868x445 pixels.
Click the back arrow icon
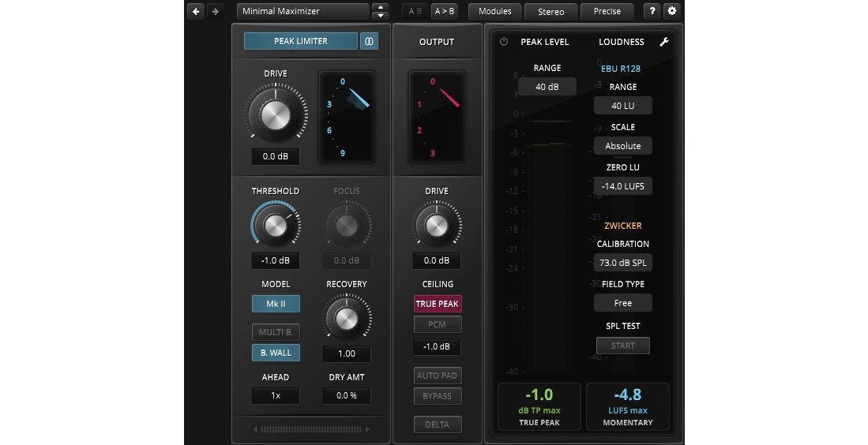pyautogui.click(x=196, y=11)
